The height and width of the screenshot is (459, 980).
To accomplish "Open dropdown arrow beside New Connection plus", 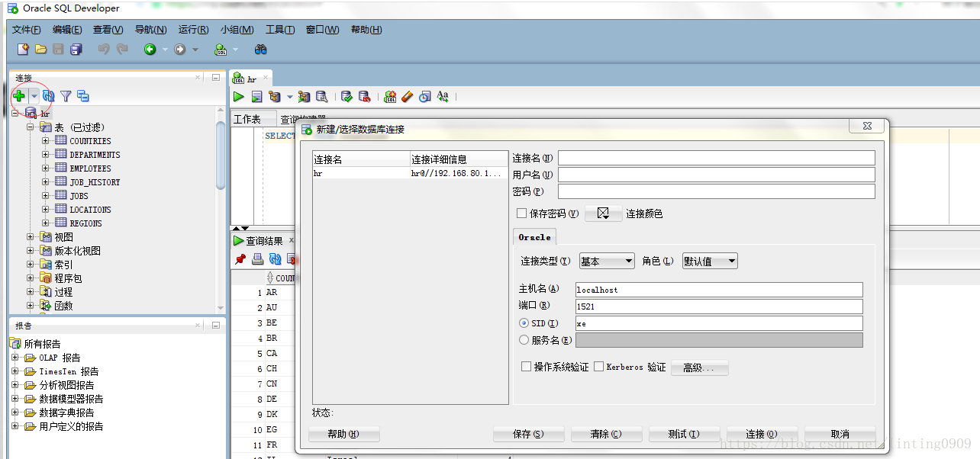I will pos(34,96).
